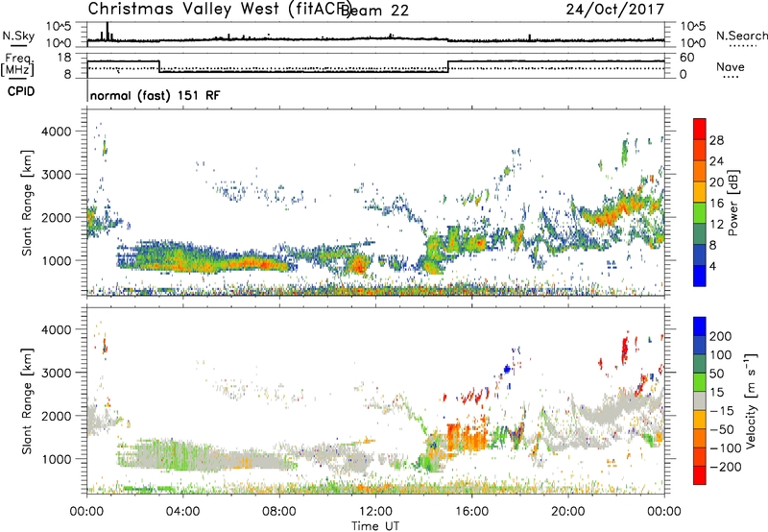
Task: Click the 'Time UT' axis label
Action: [x=375, y=526]
